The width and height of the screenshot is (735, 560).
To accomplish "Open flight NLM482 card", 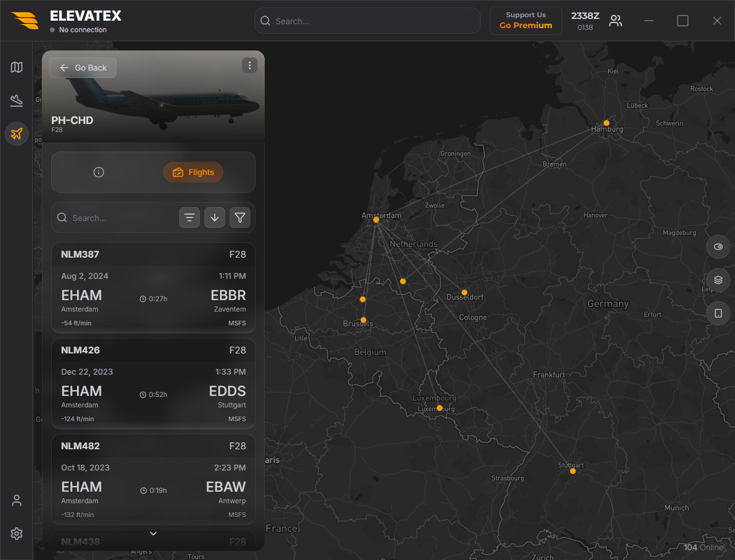I will [153, 480].
